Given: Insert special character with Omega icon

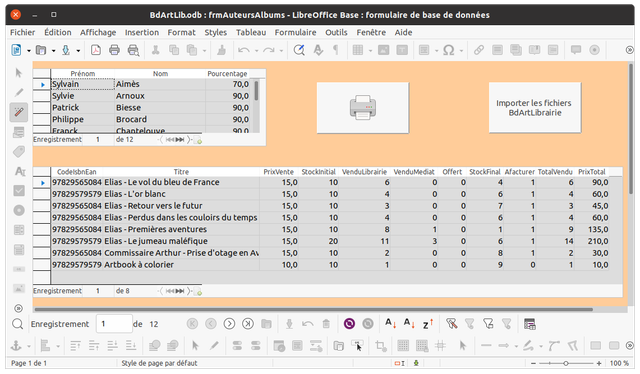Looking at the screenshot, I should (x=449, y=50).
